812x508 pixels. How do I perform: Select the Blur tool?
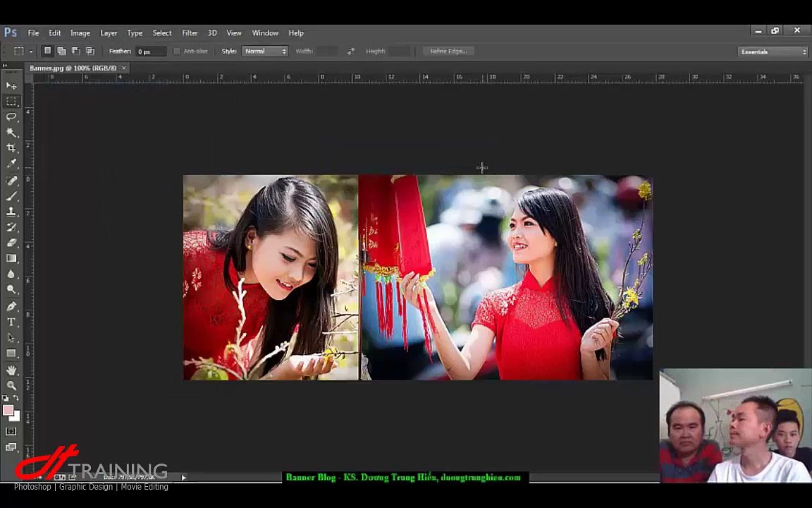pos(11,274)
